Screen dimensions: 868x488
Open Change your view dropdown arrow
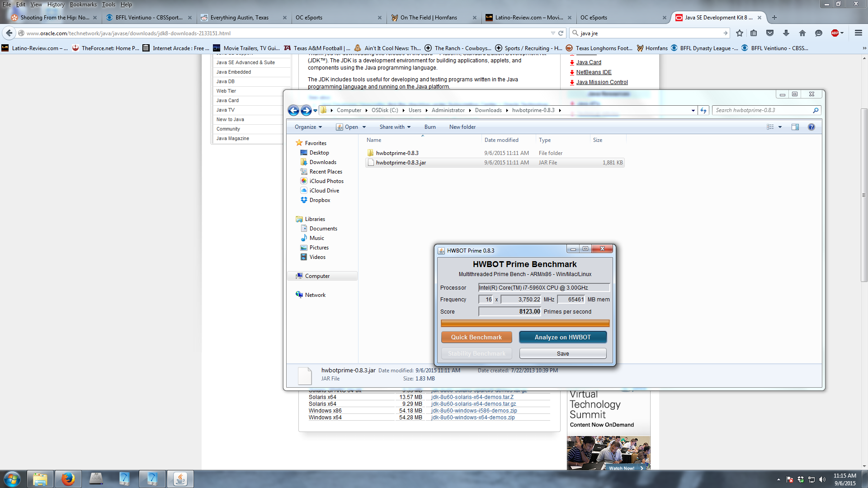pos(780,127)
